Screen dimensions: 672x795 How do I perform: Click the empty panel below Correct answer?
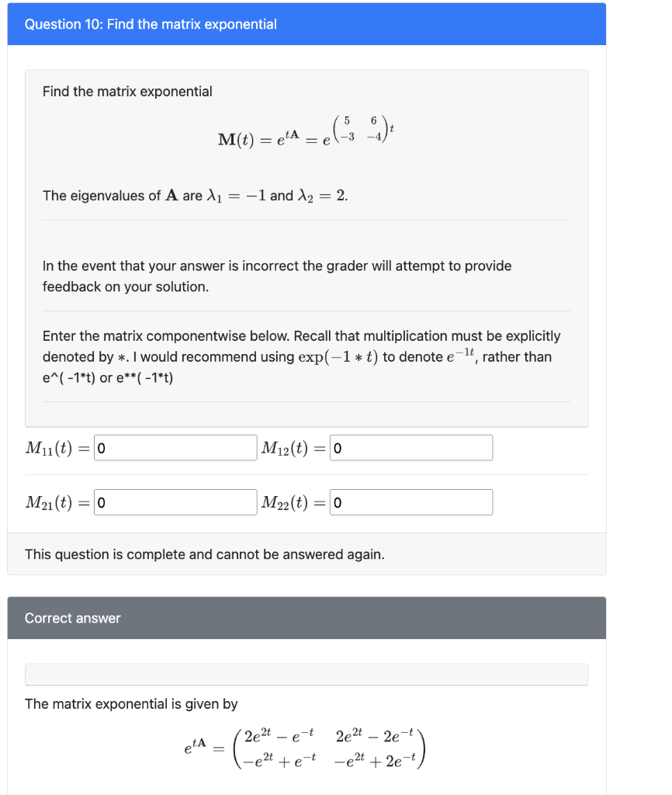(x=307, y=675)
